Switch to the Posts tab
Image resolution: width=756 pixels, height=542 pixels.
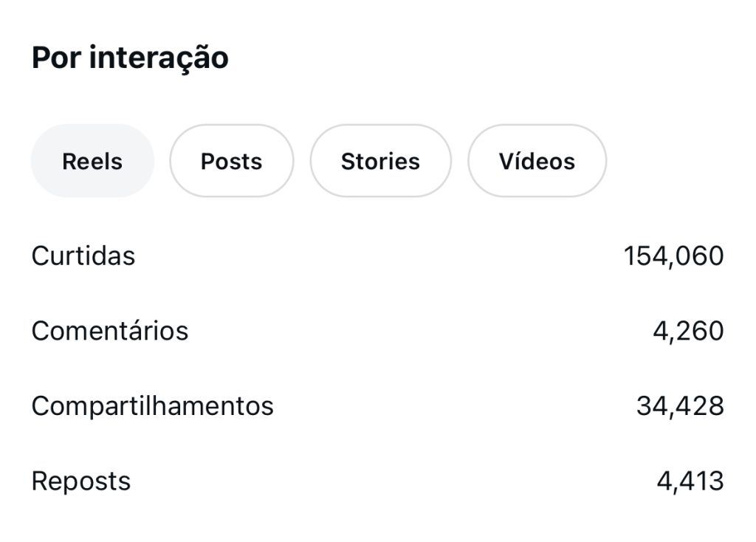(x=231, y=161)
